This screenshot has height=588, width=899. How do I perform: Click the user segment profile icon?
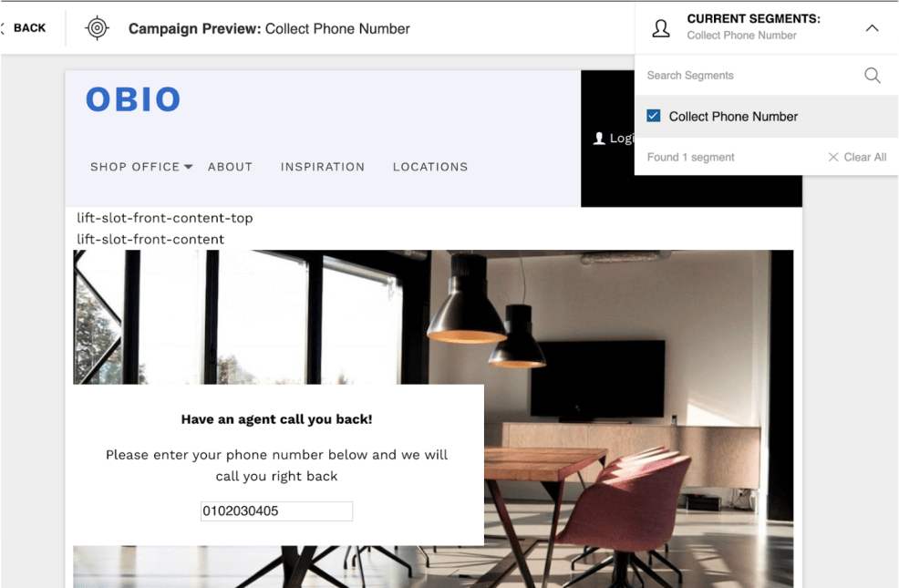click(661, 28)
